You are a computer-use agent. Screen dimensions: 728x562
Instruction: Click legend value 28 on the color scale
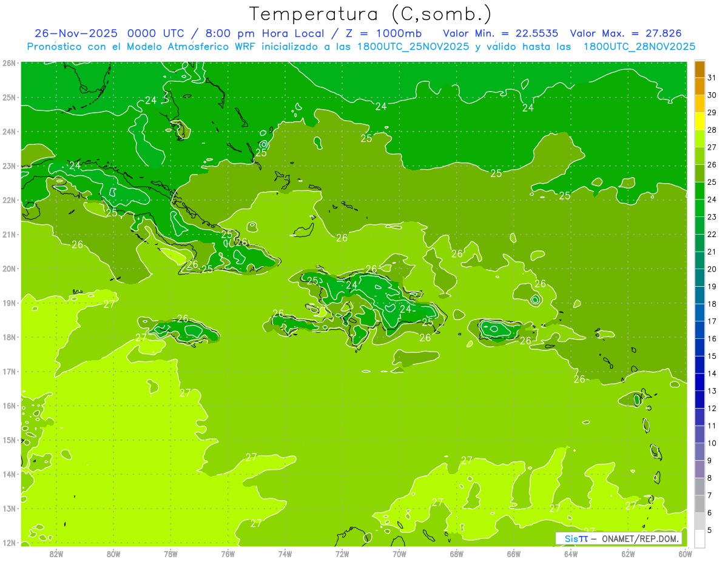712,130
